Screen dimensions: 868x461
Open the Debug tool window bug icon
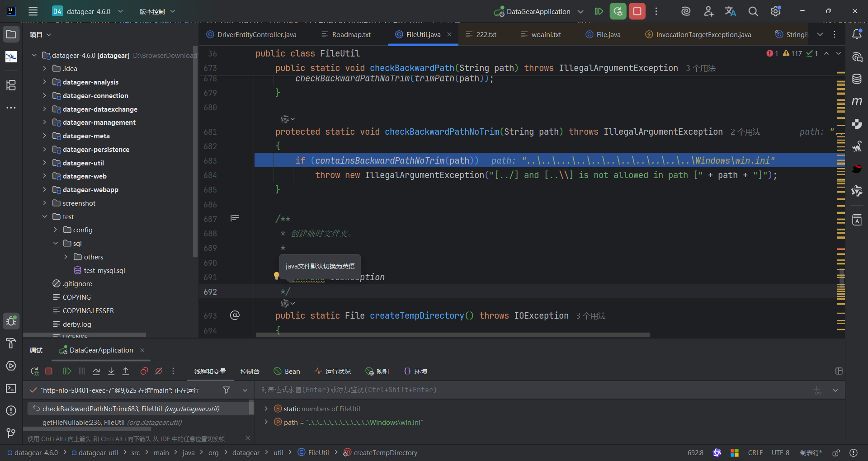(x=11, y=321)
